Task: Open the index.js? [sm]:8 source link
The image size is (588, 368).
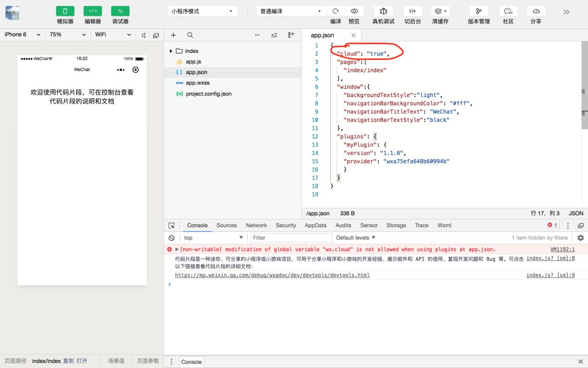Action: point(550,258)
